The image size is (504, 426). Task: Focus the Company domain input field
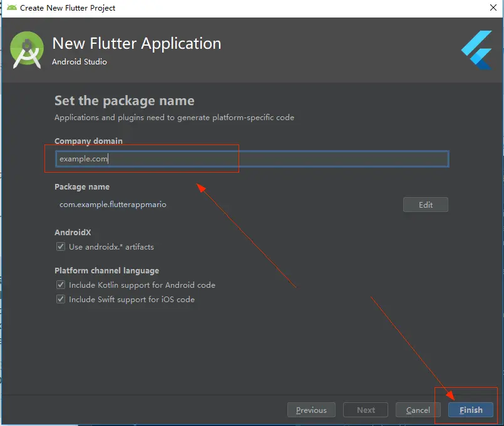(252, 159)
